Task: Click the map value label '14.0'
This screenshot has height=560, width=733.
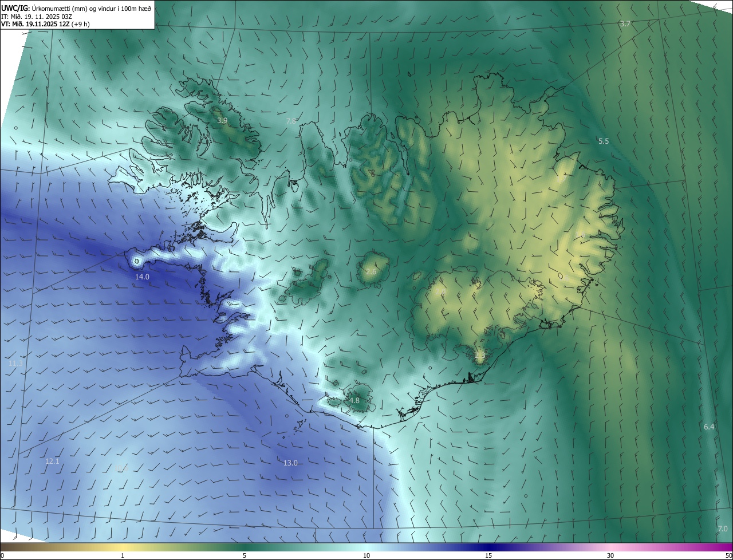Action: click(x=142, y=277)
